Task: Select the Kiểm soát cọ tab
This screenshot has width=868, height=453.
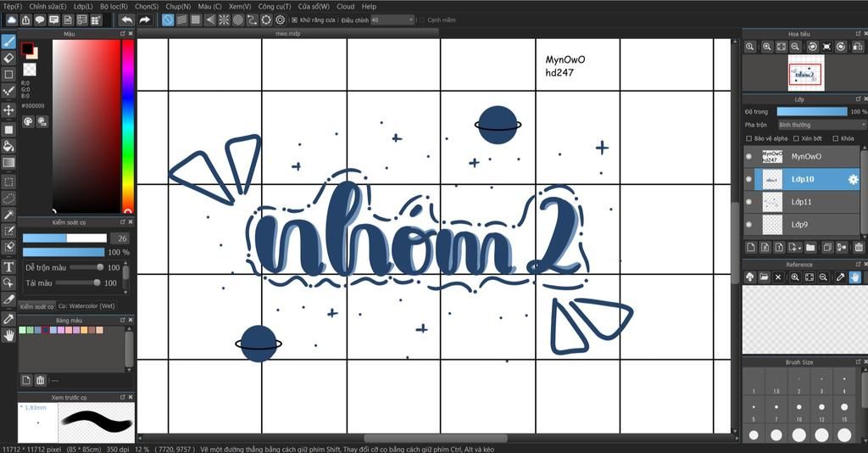Action: [36, 306]
